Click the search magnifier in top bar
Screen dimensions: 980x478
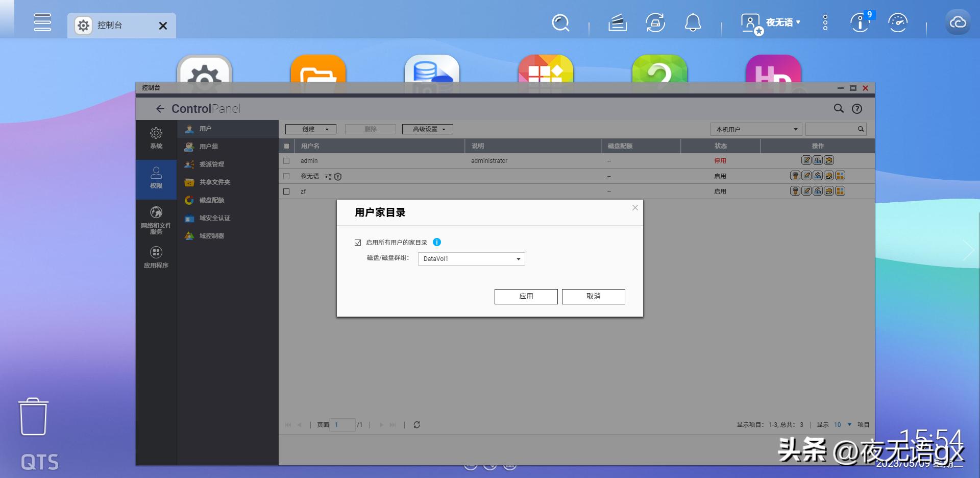click(x=560, y=23)
